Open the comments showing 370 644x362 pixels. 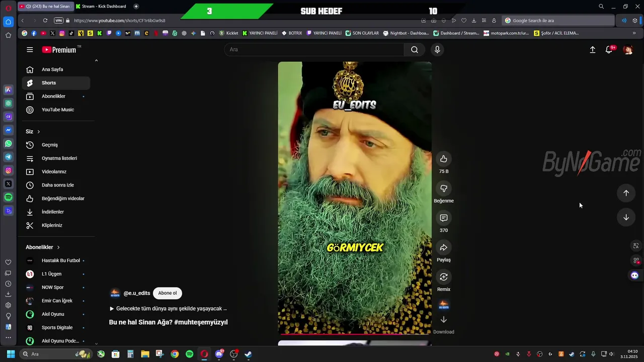pos(443,218)
